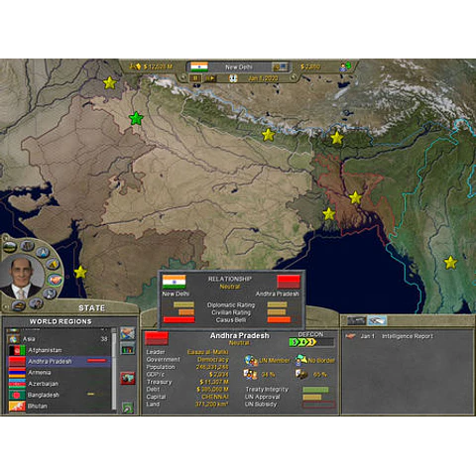Open the tank defense department icon
This screenshot has width=476, height=476.
pyautogui.click(x=19, y=305)
